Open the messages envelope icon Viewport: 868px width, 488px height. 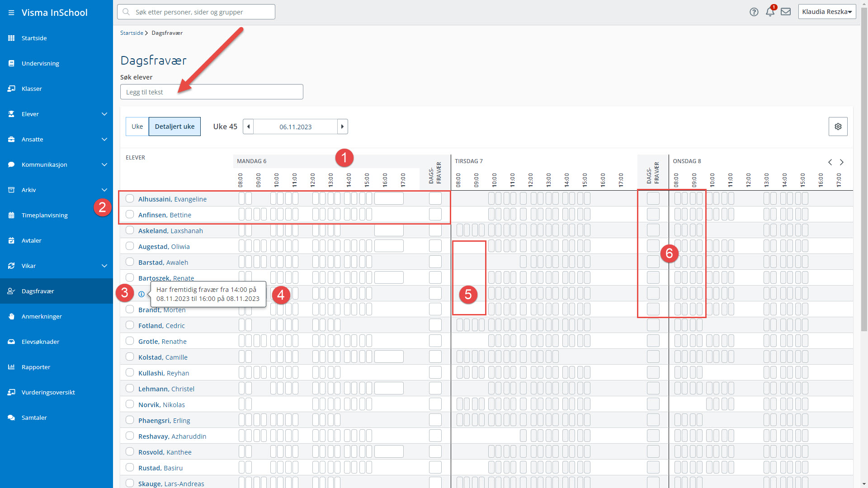pyautogui.click(x=786, y=12)
